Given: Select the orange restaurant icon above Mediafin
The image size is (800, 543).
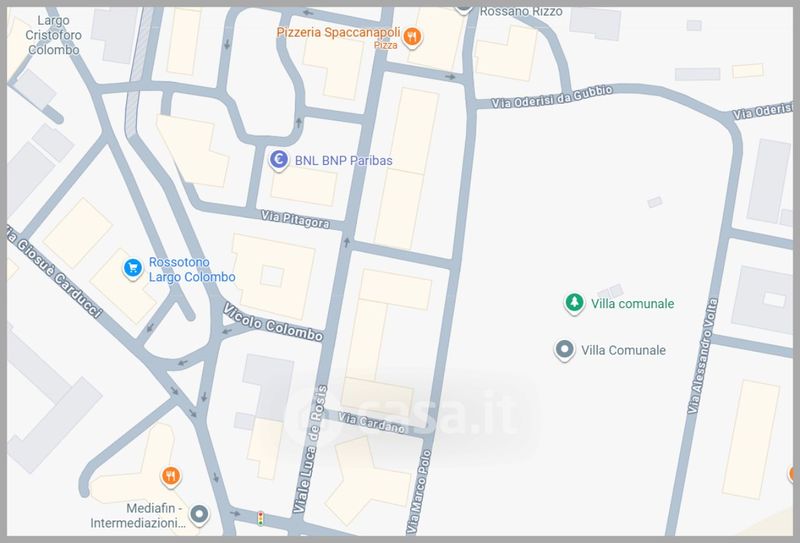Looking at the screenshot, I should click(x=171, y=475).
